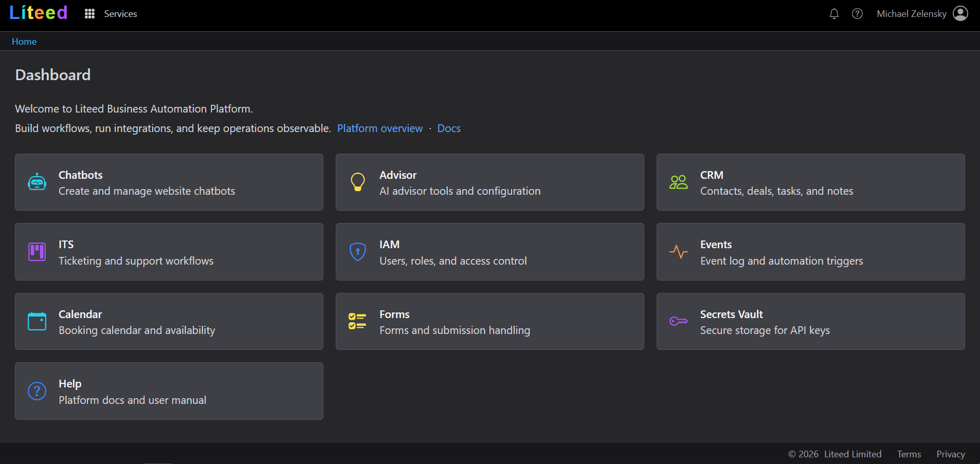Open the Terms page
Viewport: 980px width, 464px height.
click(908, 454)
